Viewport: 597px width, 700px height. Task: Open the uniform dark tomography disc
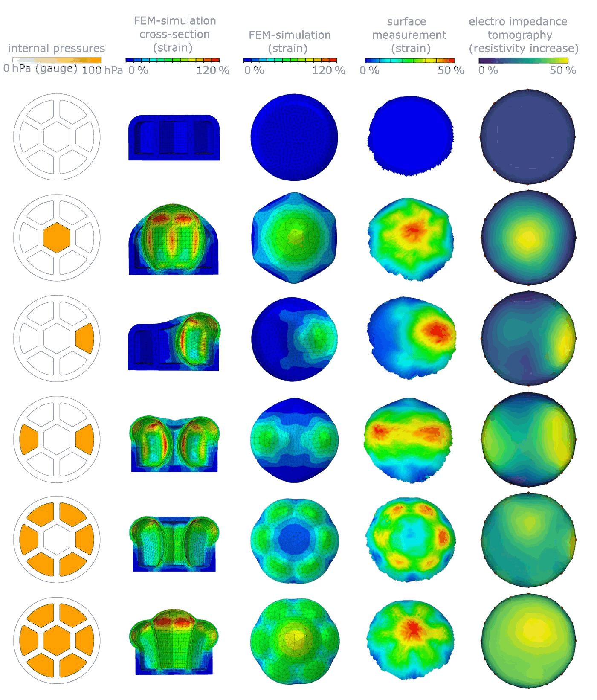click(528, 137)
